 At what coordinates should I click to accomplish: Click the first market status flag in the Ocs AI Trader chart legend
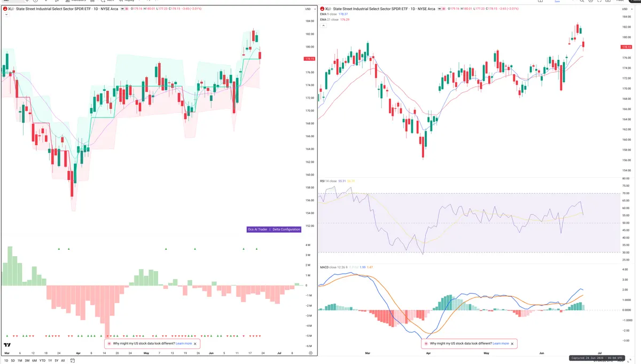coord(122,9)
